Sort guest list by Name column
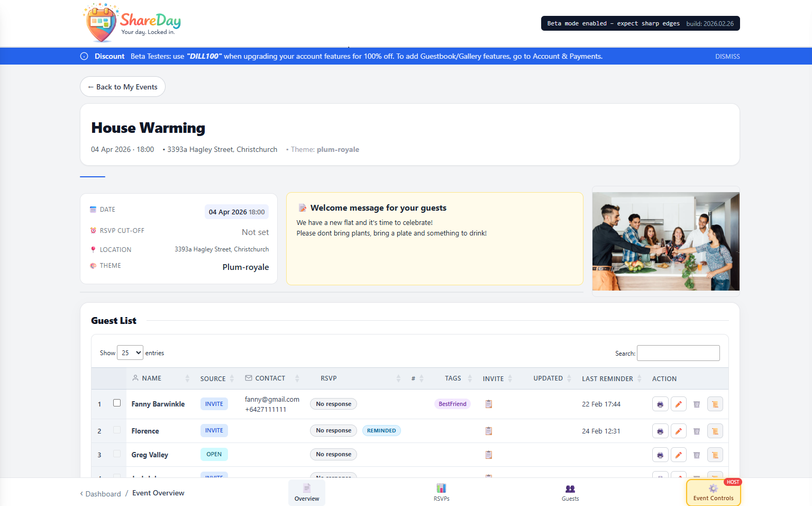 pyautogui.click(x=152, y=378)
